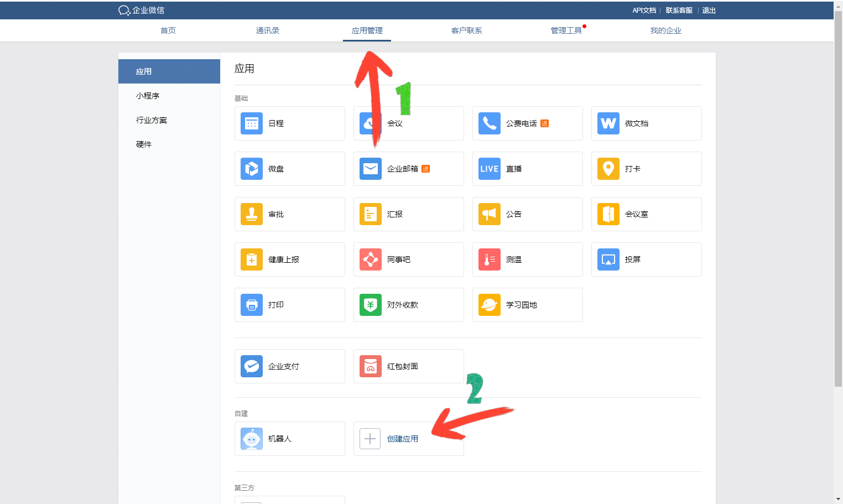Open the 机器人 robot icon

(x=252, y=439)
